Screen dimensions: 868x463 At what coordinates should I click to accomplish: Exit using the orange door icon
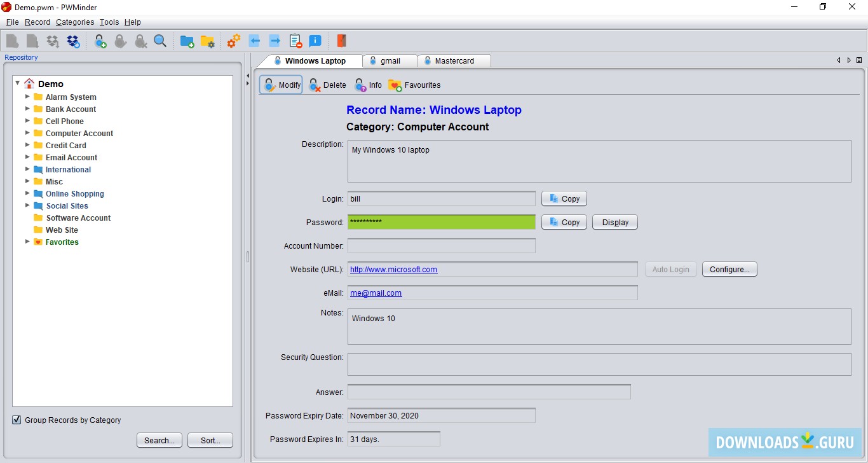coord(342,41)
